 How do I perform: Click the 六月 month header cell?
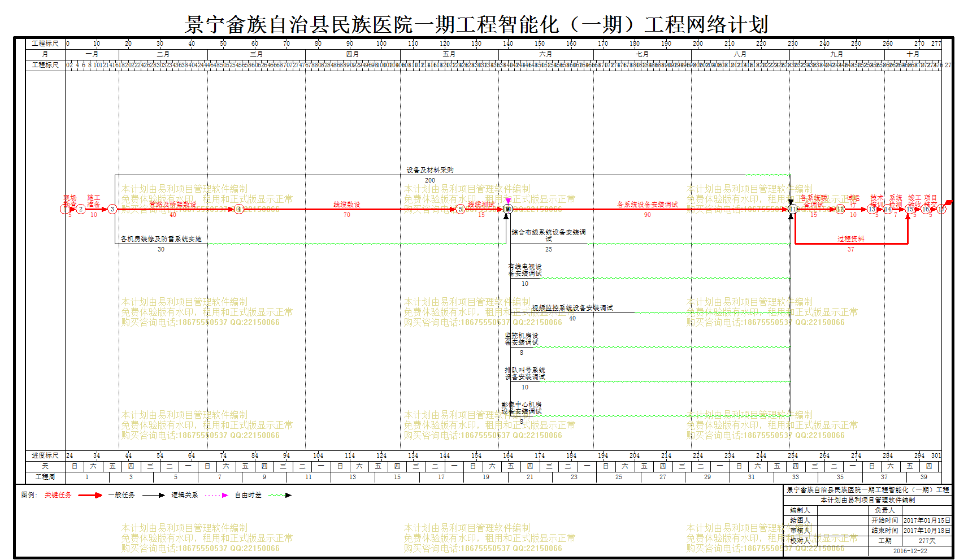click(x=546, y=54)
